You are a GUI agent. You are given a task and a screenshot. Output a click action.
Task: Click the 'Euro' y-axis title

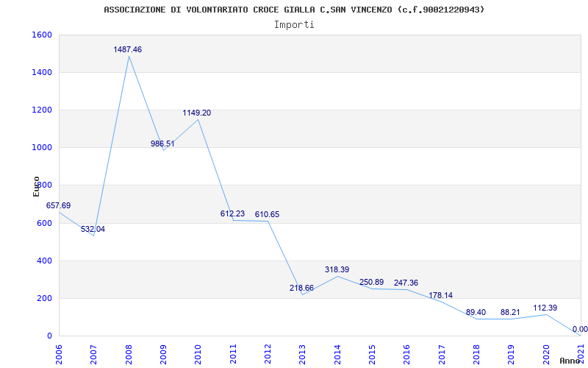click(36, 186)
